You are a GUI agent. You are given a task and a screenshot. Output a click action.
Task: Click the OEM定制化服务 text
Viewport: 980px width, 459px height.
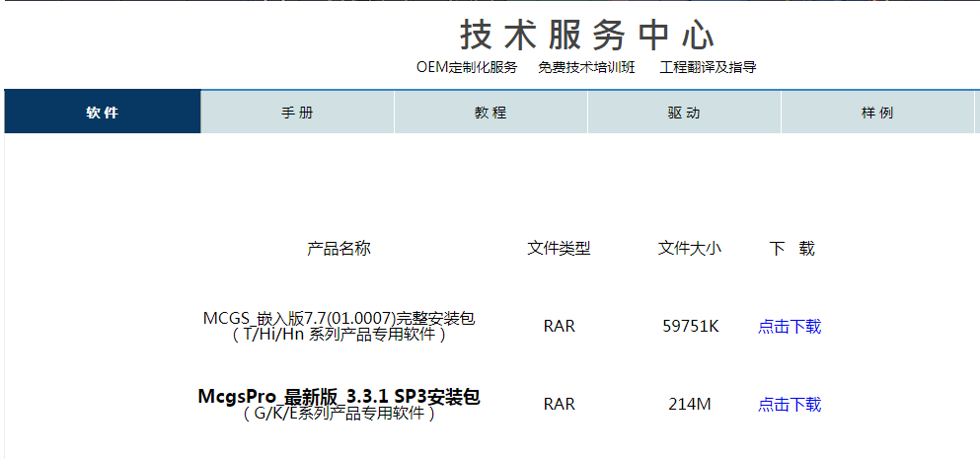(467, 67)
